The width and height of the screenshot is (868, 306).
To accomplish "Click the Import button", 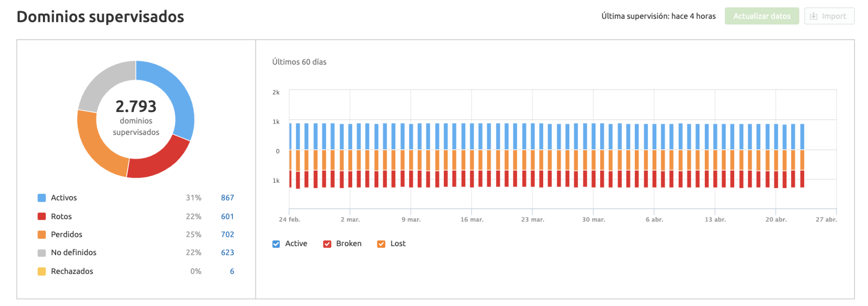I will click(x=829, y=16).
